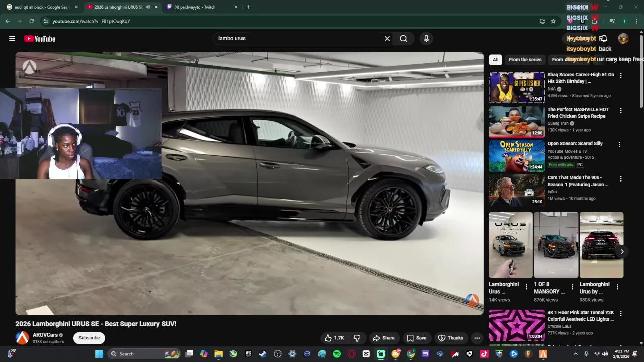Click the magnifier search button
Image resolution: width=644 pixels, height=362 pixels.
click(404, 39)
